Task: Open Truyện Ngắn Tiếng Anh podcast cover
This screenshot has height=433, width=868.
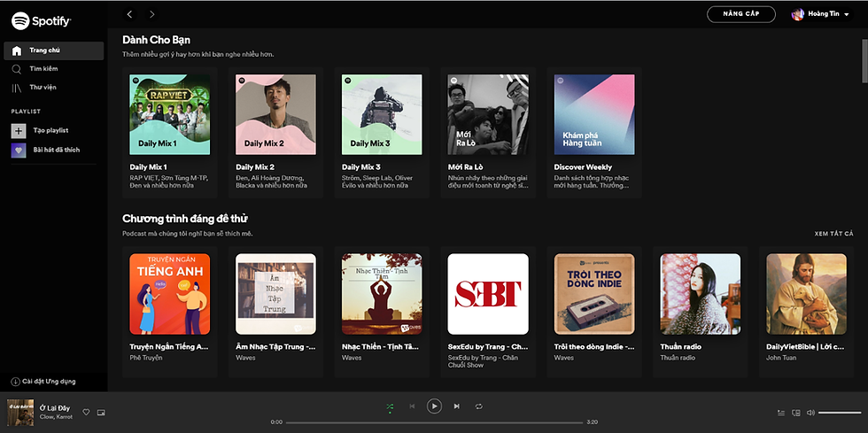Action: 169,294
